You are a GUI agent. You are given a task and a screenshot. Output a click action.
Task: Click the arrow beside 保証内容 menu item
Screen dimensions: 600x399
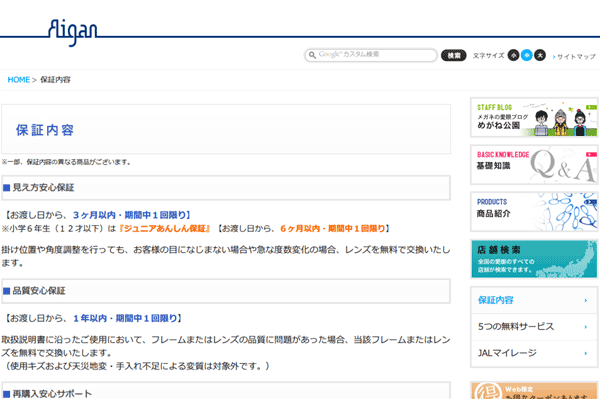(x=585, y=301)
